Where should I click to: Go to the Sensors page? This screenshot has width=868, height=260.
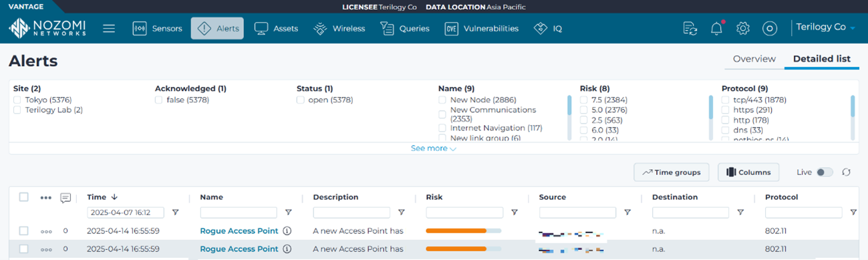[157, 29]
